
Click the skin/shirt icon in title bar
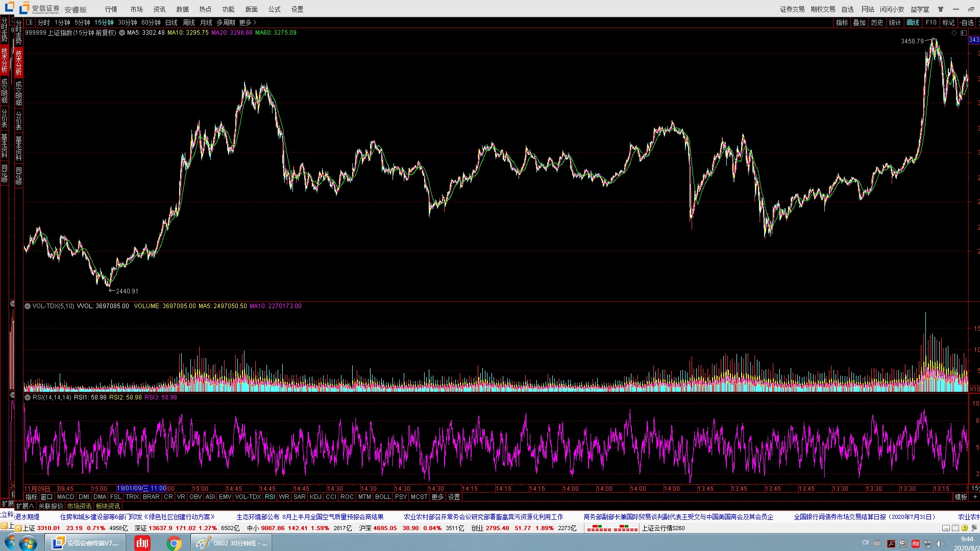tap(941, 9)
